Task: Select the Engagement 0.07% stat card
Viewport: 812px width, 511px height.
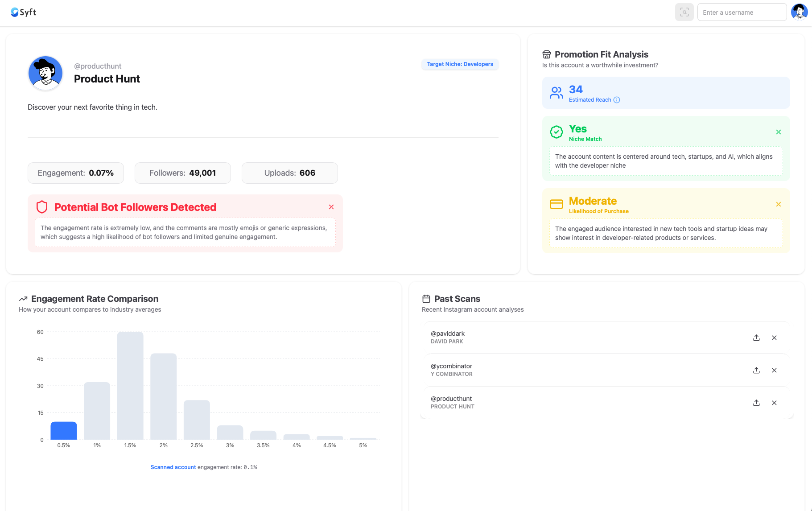Action: click(x=76, y=173)
